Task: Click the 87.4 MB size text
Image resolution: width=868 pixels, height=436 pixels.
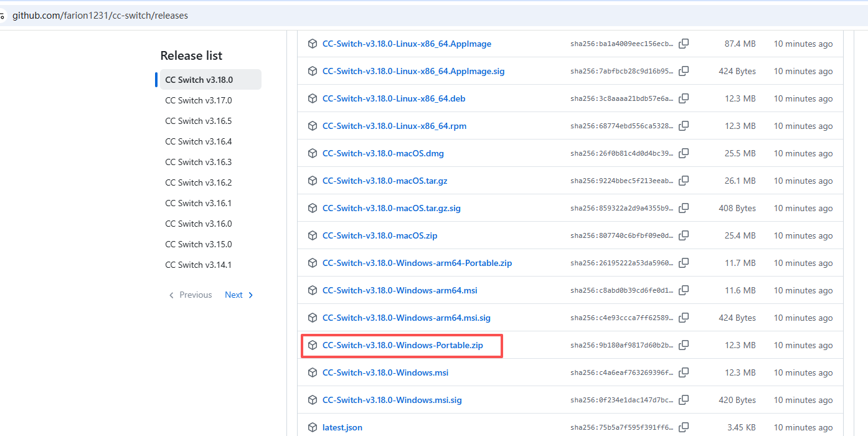Action: pos(740,44)
